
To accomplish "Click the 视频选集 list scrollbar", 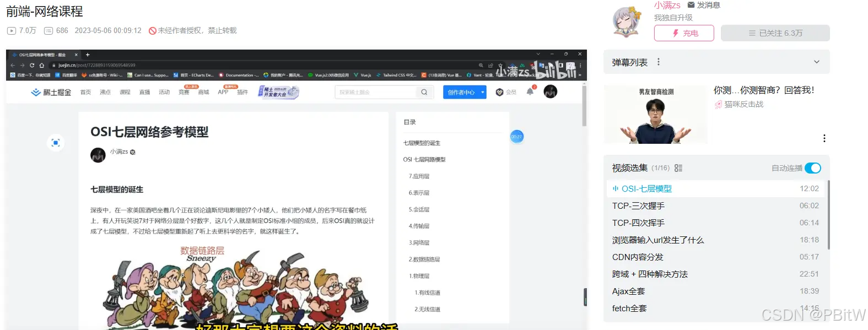I will [x=828, y=215].
